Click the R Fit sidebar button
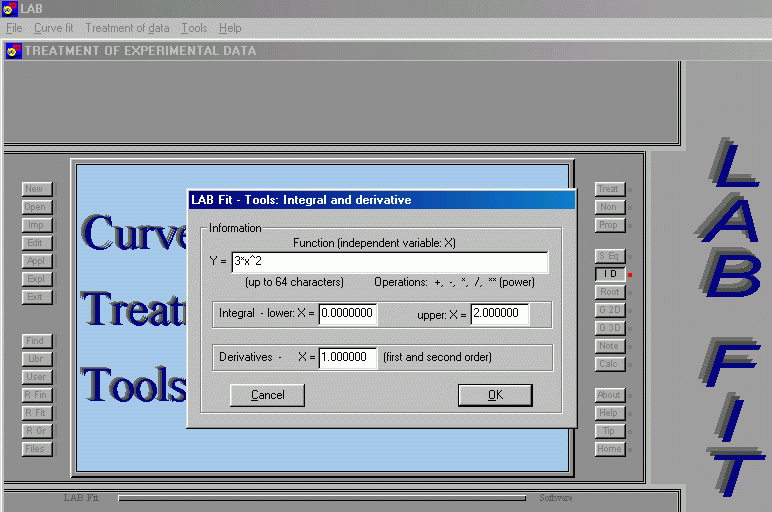Image resolution: width=772 pixels, height=512 pixels. pyautogui.click(x=36, y=413)
